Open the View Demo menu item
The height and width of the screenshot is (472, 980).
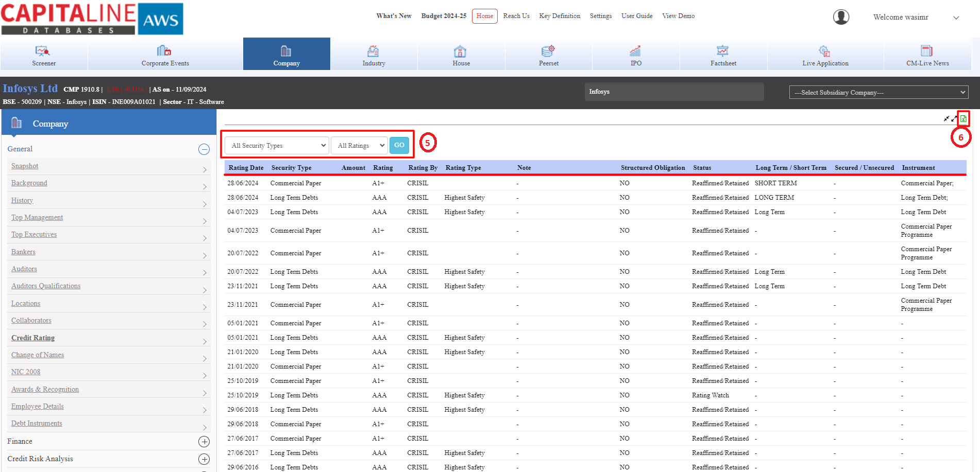[x=678, y=16]
